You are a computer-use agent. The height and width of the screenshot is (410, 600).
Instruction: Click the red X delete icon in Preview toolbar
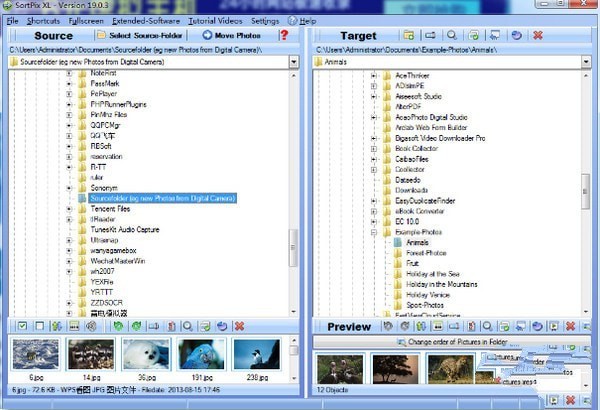571,326
